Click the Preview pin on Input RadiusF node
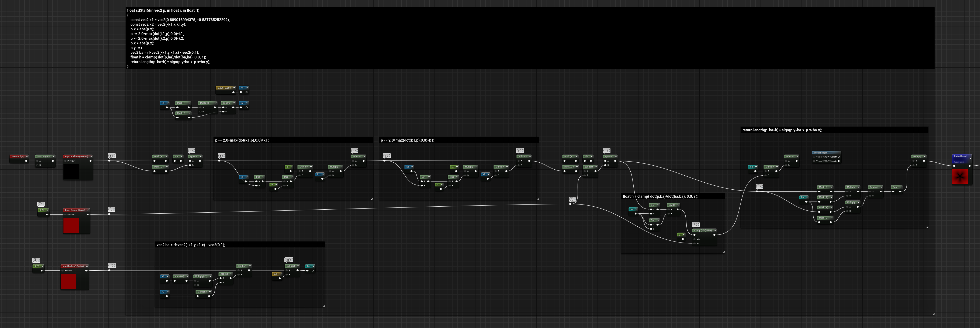 click(x=63, y=270)
